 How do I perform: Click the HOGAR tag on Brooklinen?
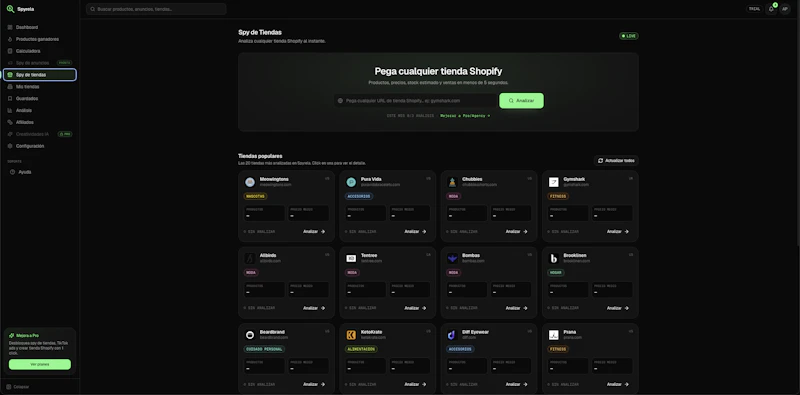click(x=556, y=273)
